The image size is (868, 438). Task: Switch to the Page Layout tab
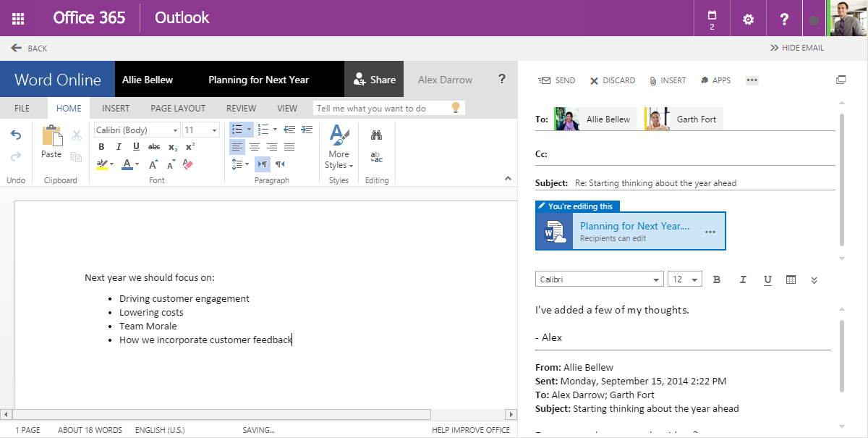pyautogui.click(x=178, y=109)
